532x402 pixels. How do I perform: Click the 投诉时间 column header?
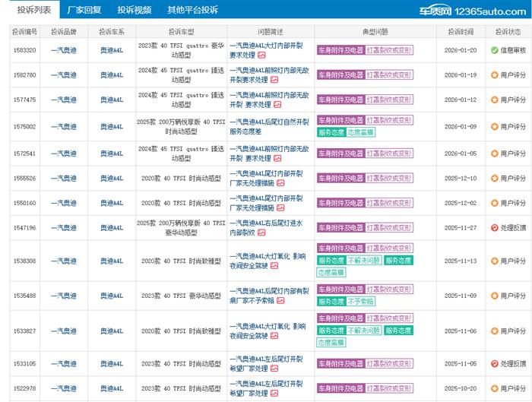(x=460, y=32)
